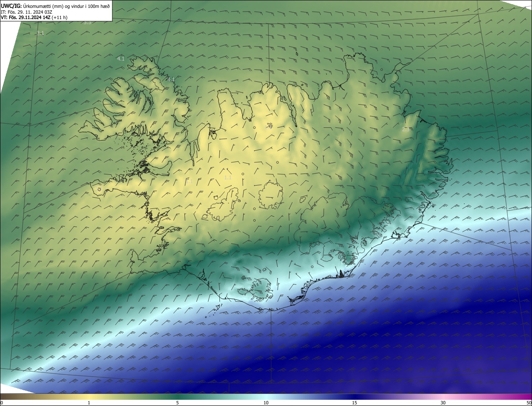Viewport: 532px width, 406px height.
Task: Click the 5 tick on the color scale
Action: (x=177, y=403)
